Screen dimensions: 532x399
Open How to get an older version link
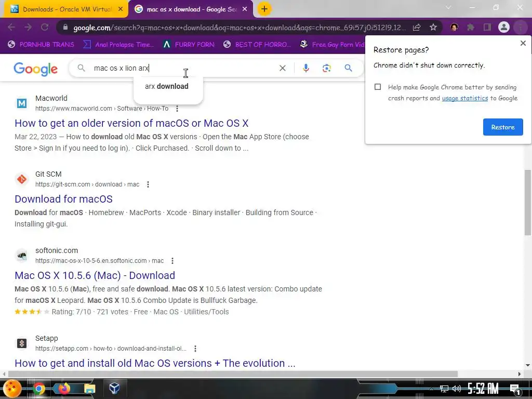[131, 123]
